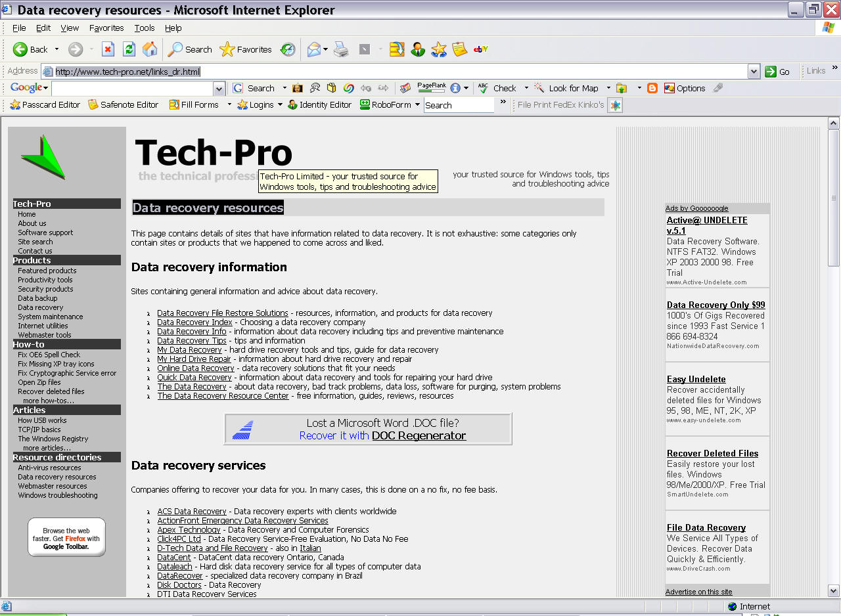Screen dimensions: 841x616
Task: Open the View menu
Action: click(70, 28)
